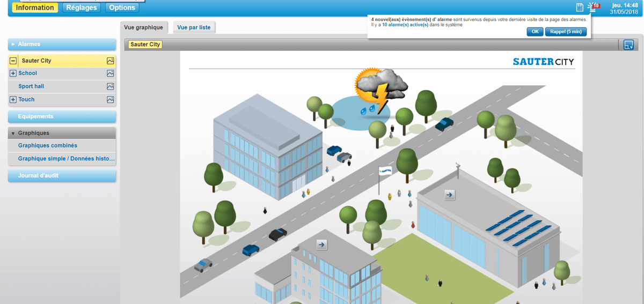
Task: Click the arrow icon on the sport hall
Action: click(x=450, y=195)
